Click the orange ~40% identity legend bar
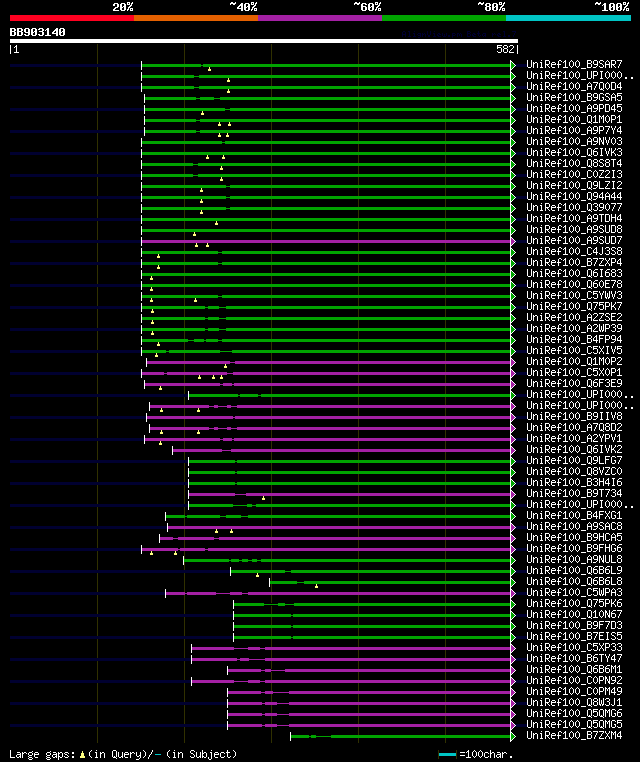Image resolution: width=640 pixels, height=762 pixels. pos(196,18)
